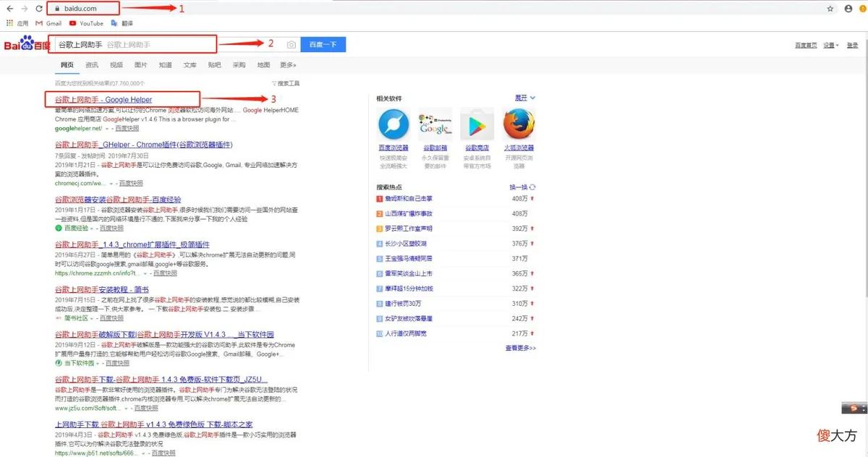Open the Chrome three-dot menu

click(862, 9)
